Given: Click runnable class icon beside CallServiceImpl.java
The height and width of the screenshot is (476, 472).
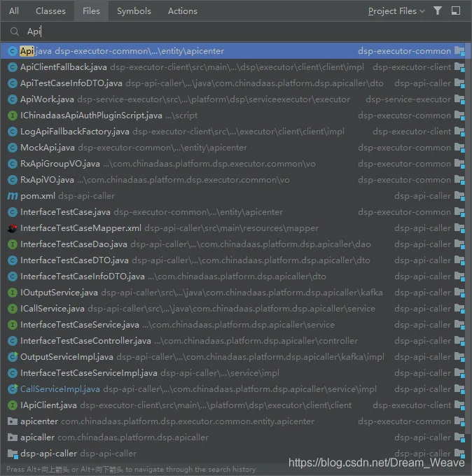Looking at the screenshot, I should tap(13, 389).
